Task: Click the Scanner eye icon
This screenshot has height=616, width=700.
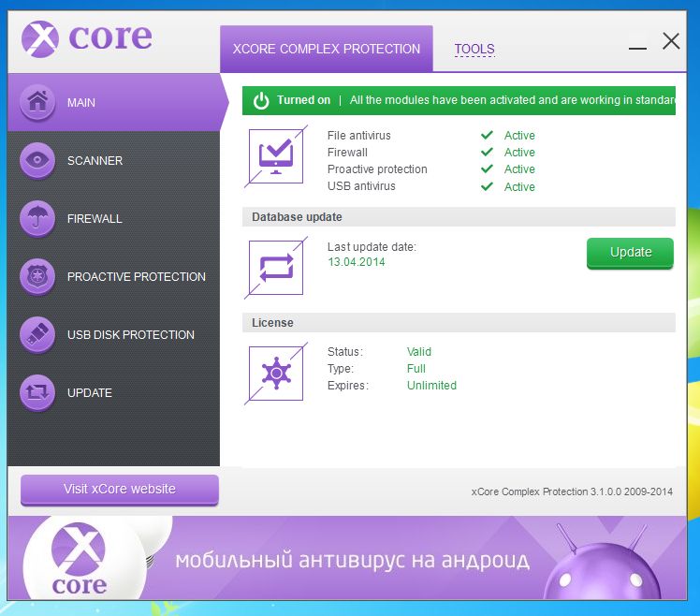Action: 37,160
